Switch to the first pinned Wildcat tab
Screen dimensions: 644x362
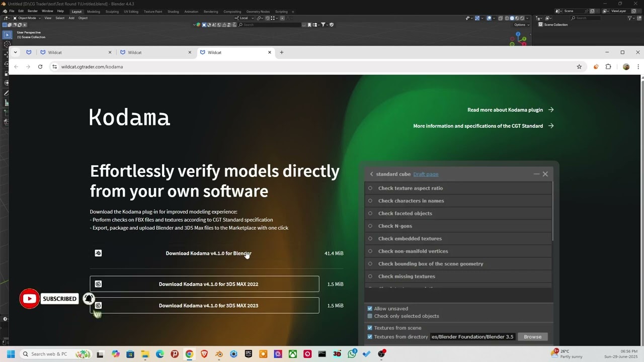click(x=29, y=52)
